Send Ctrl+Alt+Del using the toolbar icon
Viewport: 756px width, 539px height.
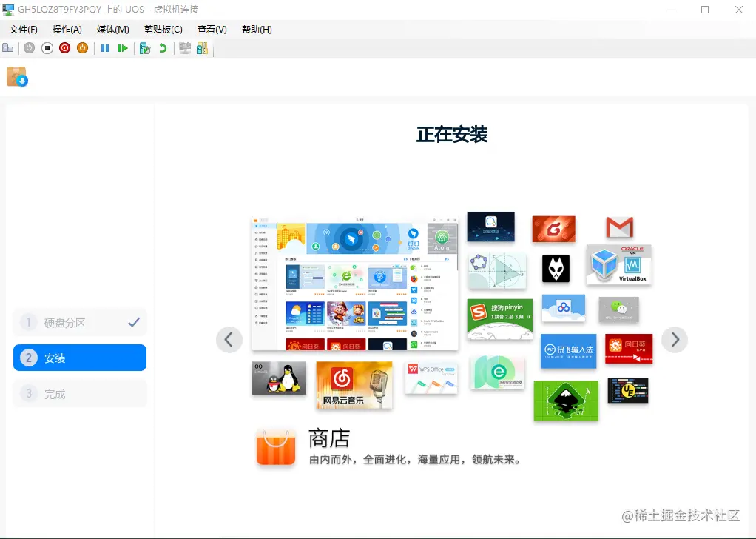(x=7, y=48)
